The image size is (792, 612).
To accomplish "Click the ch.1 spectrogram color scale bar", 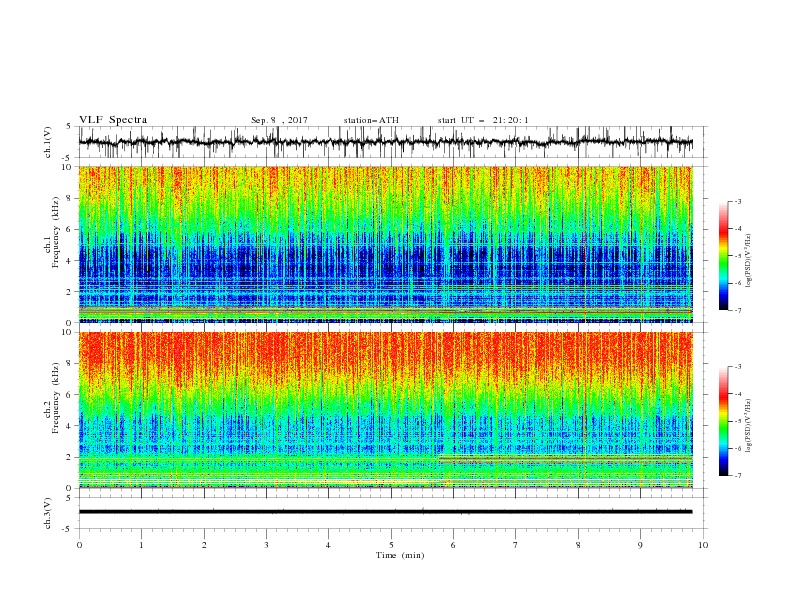I will click(x=723, y=256).
